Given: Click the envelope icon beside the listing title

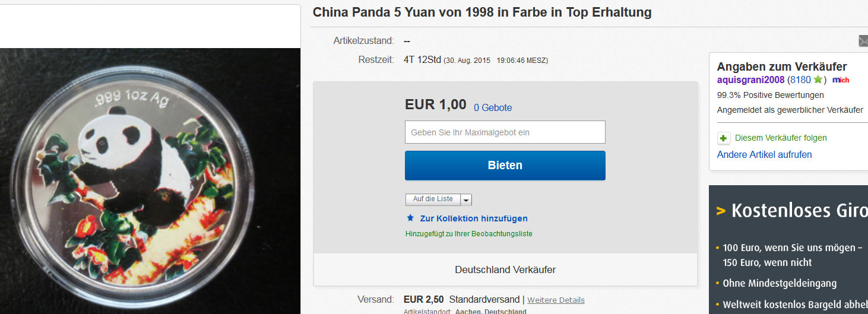Looking at the screenshot, I should (863, 41).
